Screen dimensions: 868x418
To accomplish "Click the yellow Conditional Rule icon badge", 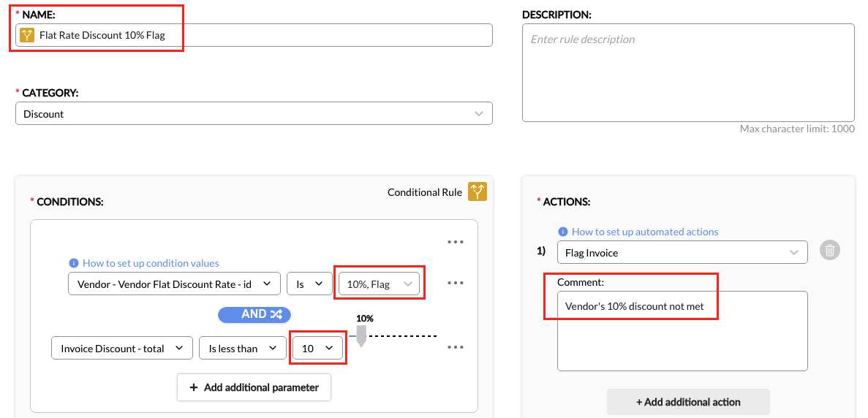I will 478,191.
